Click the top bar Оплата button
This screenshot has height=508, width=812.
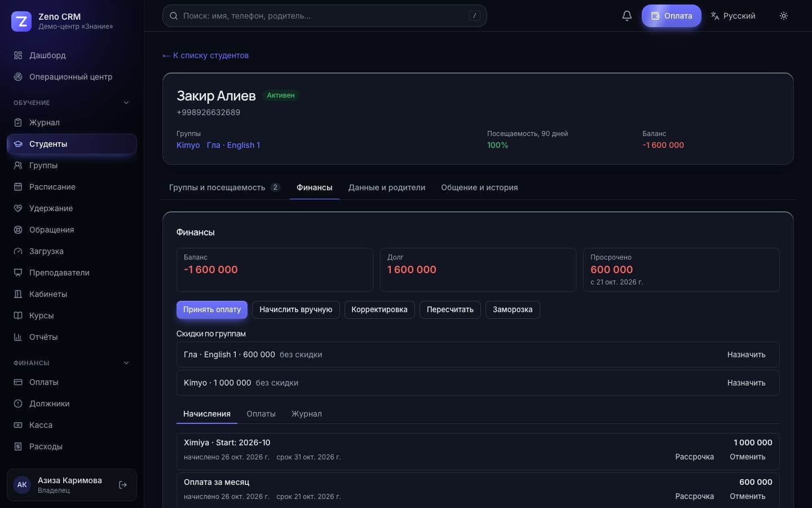pos(672,16)
